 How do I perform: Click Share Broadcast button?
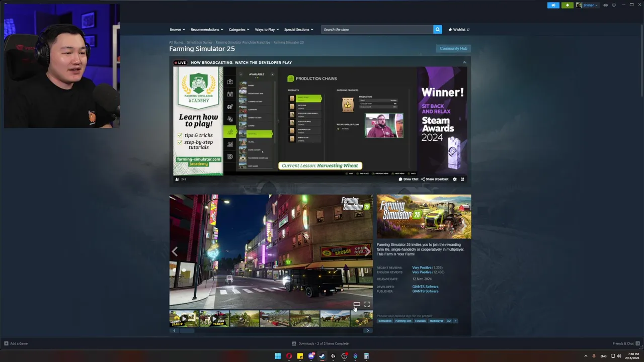tap(435, 179)
